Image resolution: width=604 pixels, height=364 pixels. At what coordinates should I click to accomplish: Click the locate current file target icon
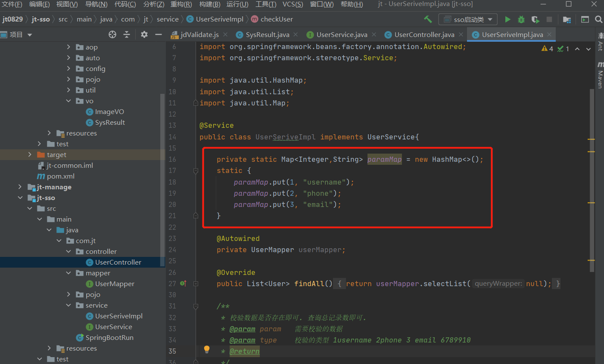112,34
